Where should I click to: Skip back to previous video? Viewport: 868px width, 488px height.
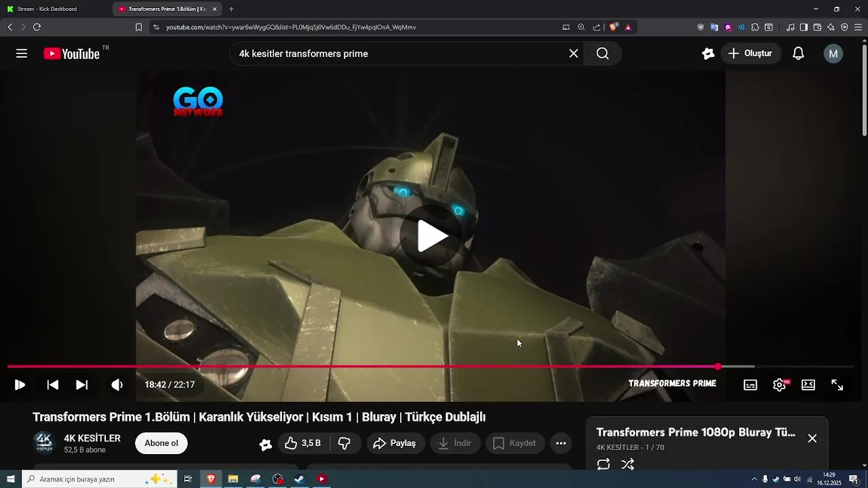click(x=52, y=385)
